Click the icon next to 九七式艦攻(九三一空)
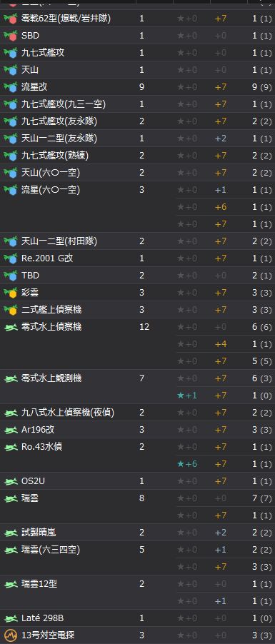The width and height of the screenshot is (275, 644). (x=10, y=104)
